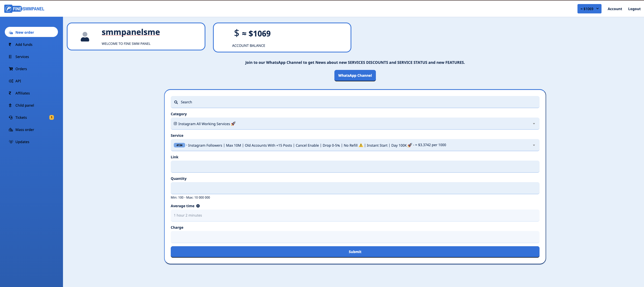Click the API gears icon
This screenshot has width=644, height=287.
point(11,81)
